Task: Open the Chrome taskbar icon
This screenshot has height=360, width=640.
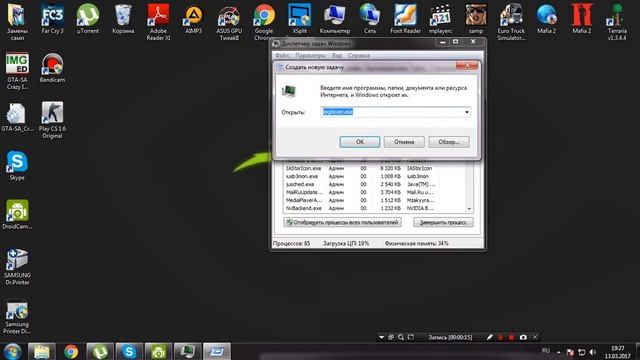Action: click(71, 351)
